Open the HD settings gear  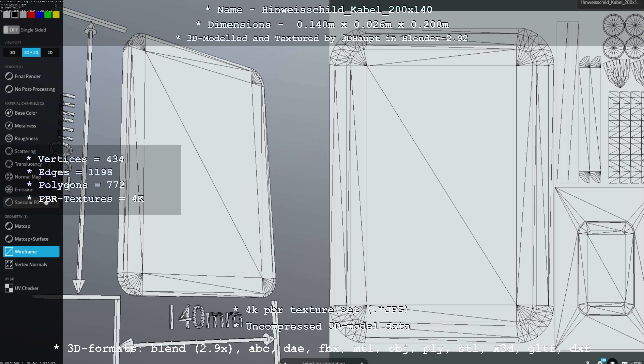[x=600, y=362]
